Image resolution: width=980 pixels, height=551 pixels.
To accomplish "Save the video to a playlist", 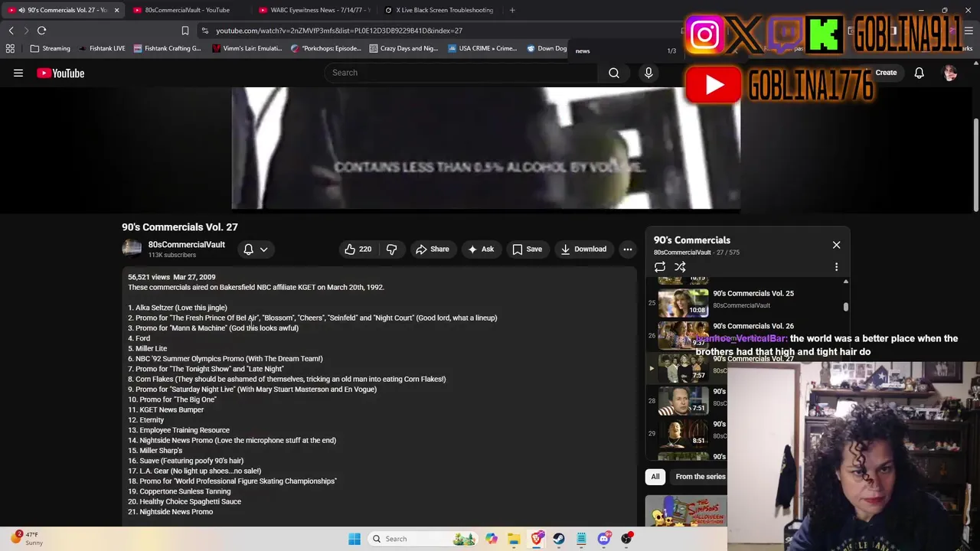I will coord(527,249).
